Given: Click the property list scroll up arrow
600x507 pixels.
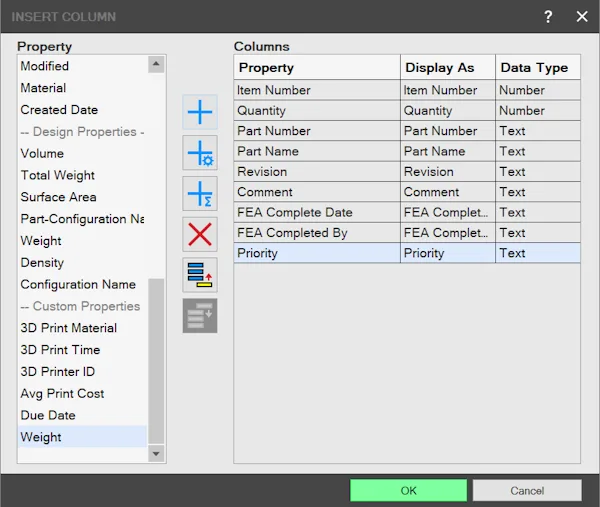Looking at the screenshot, I should click(x=156, y=64).
